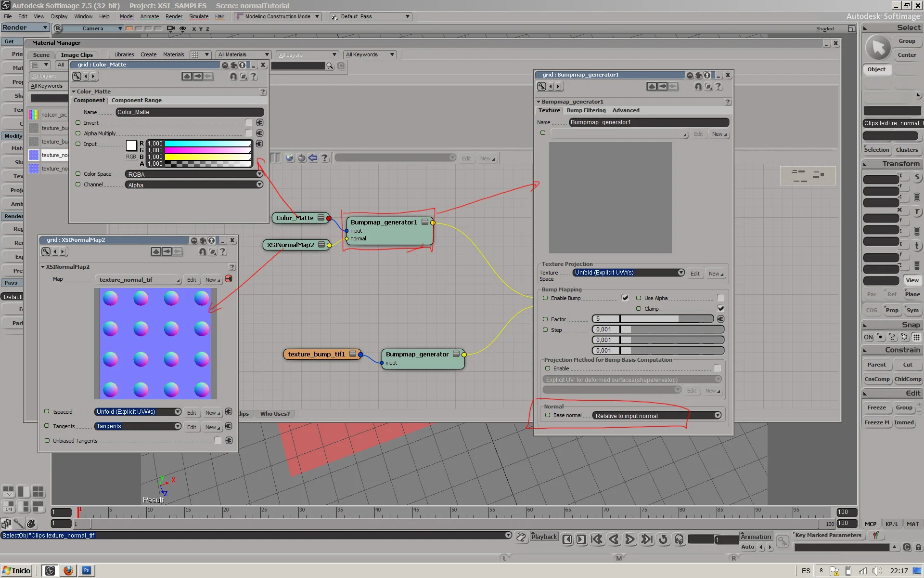The width and height of the screenshot is (924, 578).
Task: Click the script editor icon beside command line
Action: tap(521, 537)
